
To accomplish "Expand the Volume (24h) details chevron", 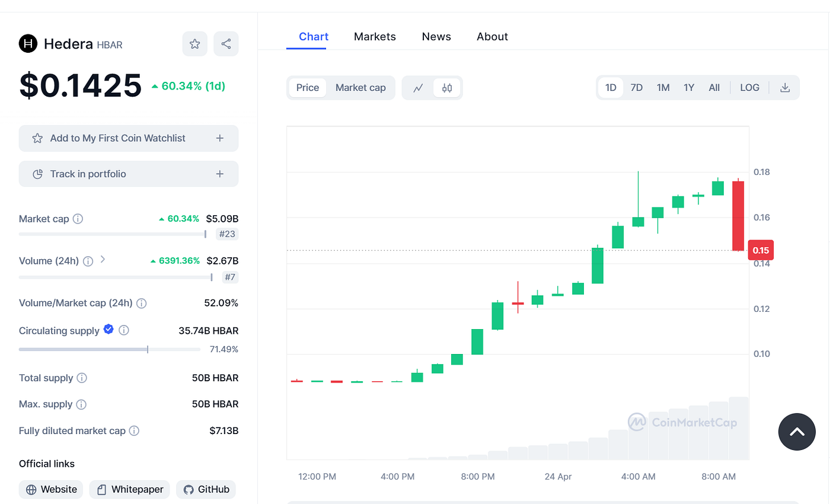I will [103, 259].
